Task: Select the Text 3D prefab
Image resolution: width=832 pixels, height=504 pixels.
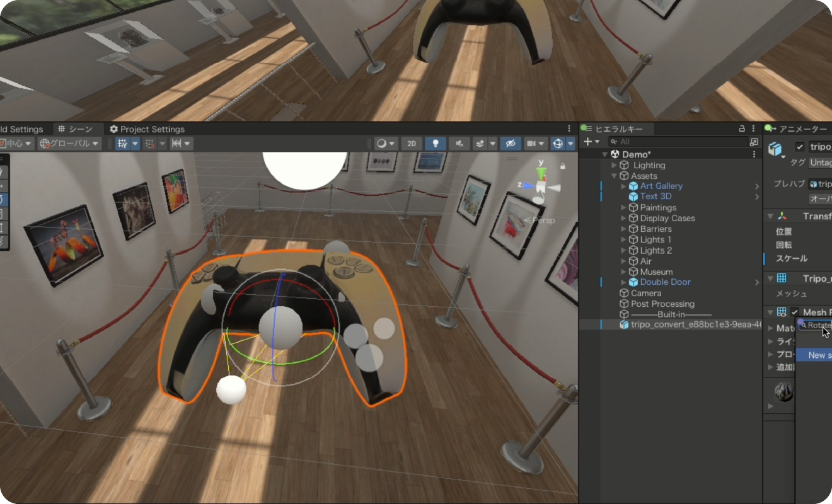Action: coord(656,196)
